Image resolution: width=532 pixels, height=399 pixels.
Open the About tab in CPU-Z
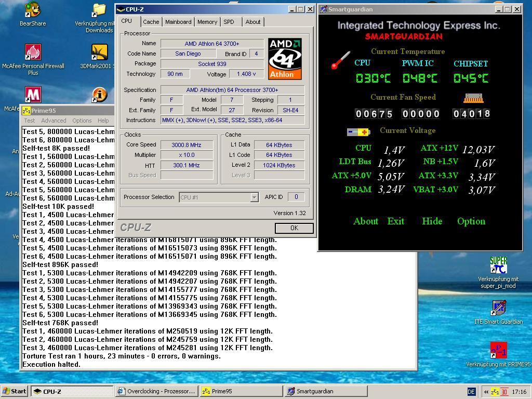click(x=253, y=22)
